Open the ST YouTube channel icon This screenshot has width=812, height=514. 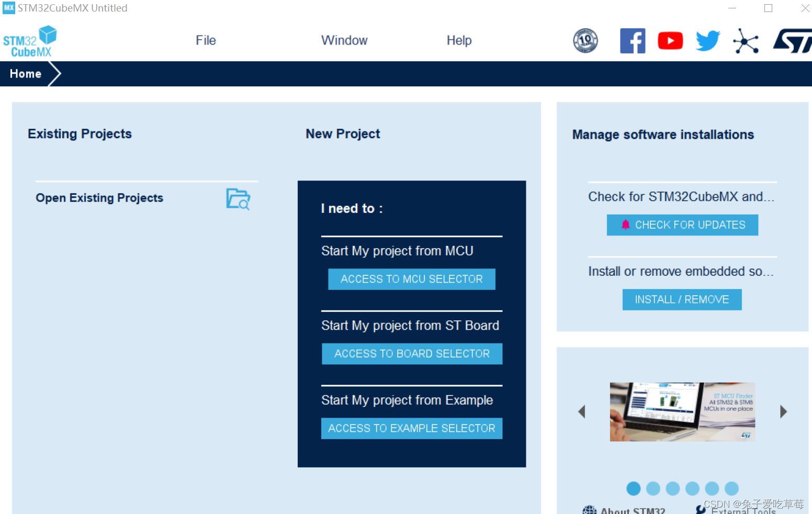pos(670,41)
